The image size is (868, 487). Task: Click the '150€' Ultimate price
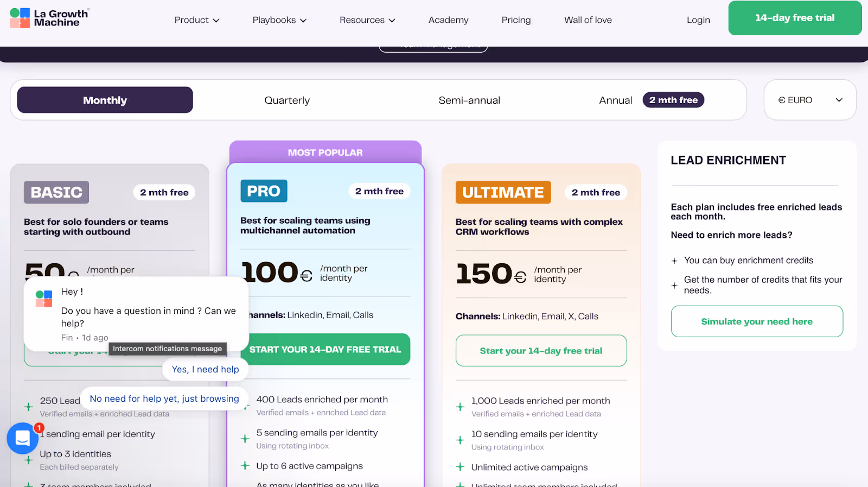tap(491, 274)
